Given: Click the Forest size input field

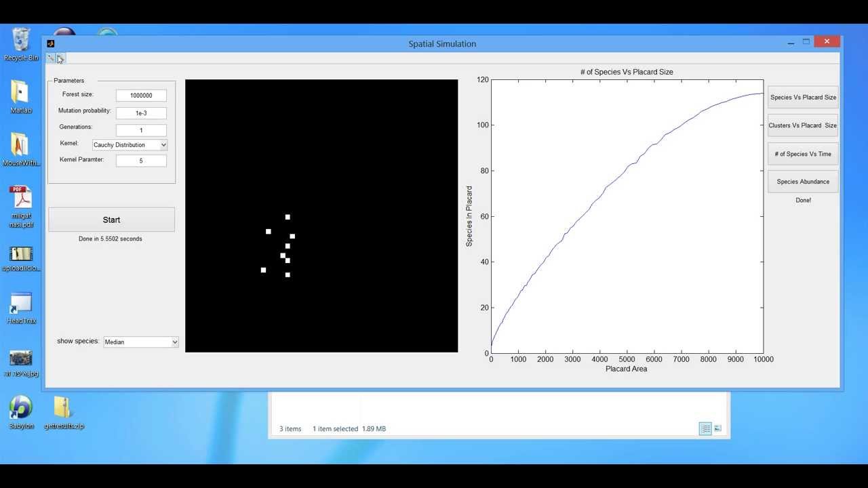Looking at the screenshot, I should (141, 96).
